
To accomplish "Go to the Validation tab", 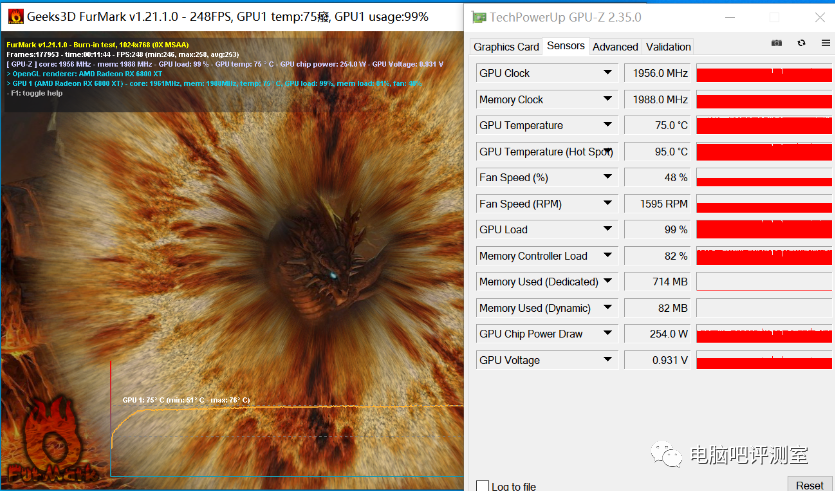I will coord(668,47).
